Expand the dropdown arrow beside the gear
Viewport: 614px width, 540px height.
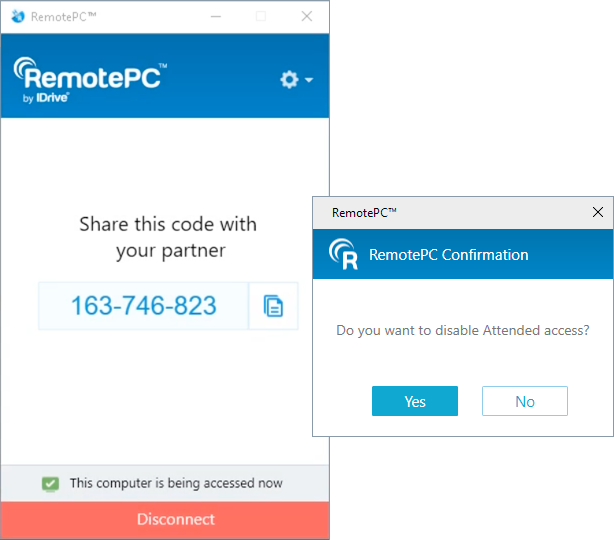pyautogui.click(x=309, y=80)
